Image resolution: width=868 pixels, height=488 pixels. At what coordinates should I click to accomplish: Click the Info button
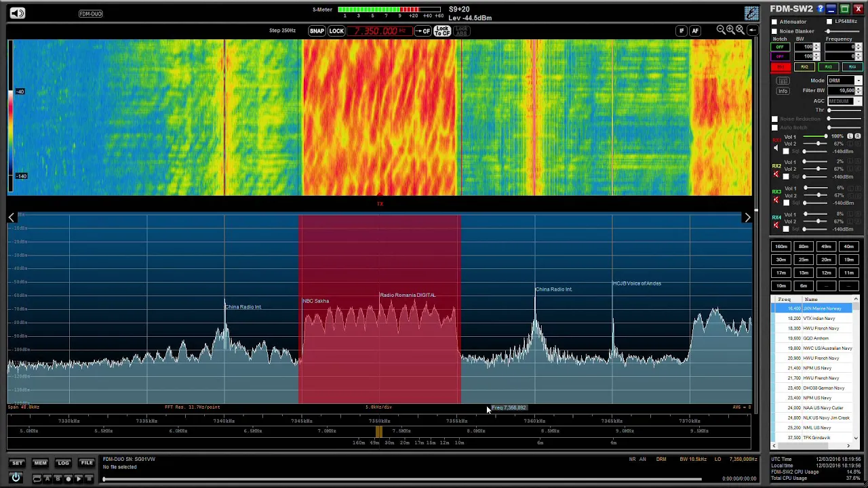click(783, 91)
